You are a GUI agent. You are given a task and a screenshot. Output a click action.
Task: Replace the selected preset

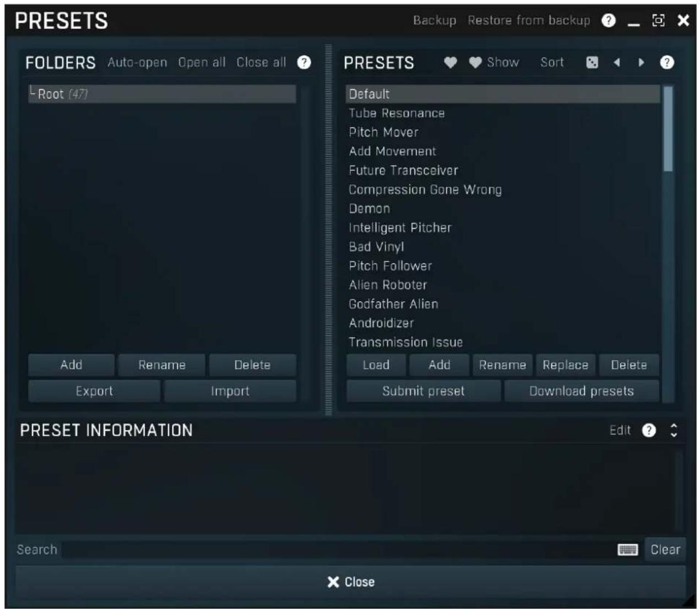click(x=565, y=365)
